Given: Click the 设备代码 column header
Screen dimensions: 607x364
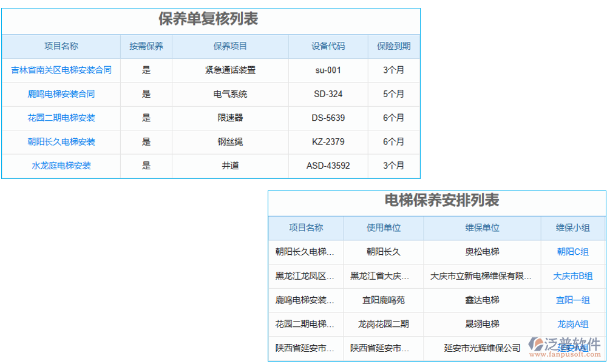Looking at the screenshot, I should tap(327, 46).
